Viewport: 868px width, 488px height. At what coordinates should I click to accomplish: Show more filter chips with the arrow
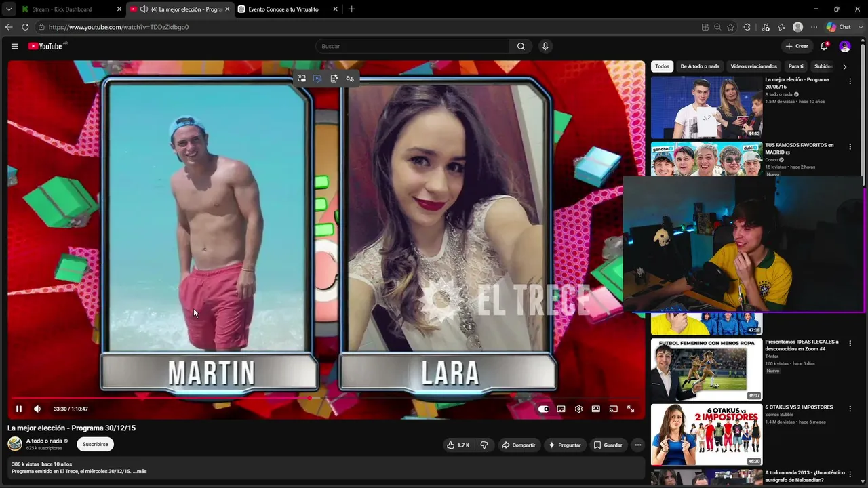[x=844, y=67]
